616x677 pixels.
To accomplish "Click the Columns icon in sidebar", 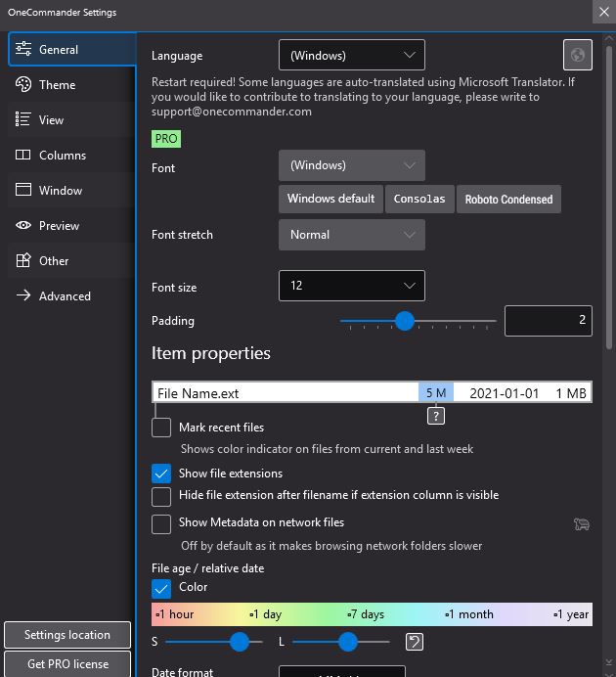I will (23, 155).
